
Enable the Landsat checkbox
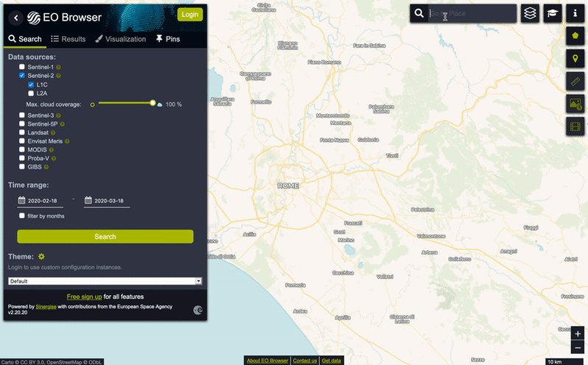click(x=22, y=132)
